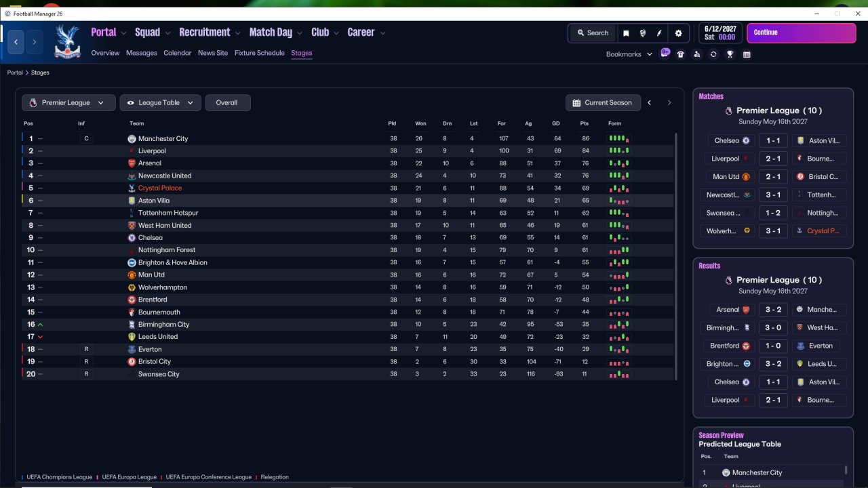This screenshot has height=488, width=868.
Task: Click the 6/12/2027 date button
Action: [720, 33]
